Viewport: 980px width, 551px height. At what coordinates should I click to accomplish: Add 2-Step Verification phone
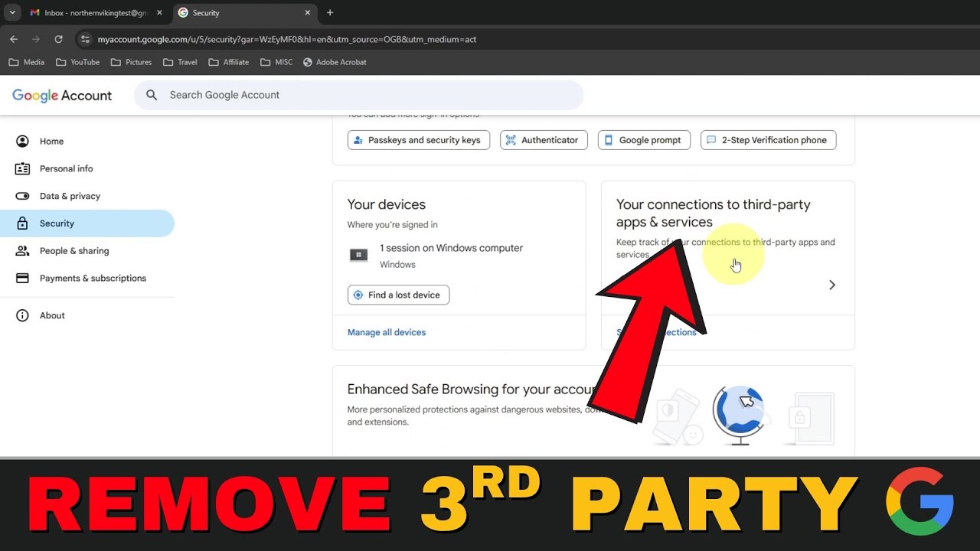coord(768,140)
